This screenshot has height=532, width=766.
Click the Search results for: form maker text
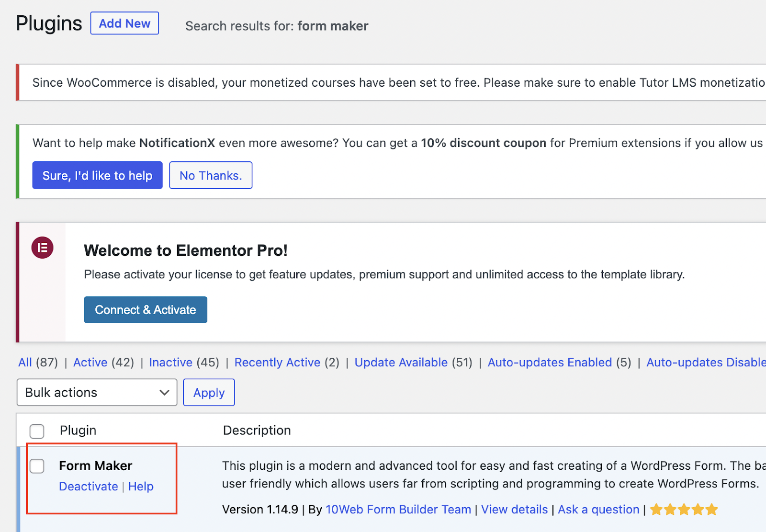[x=277, y=26]
